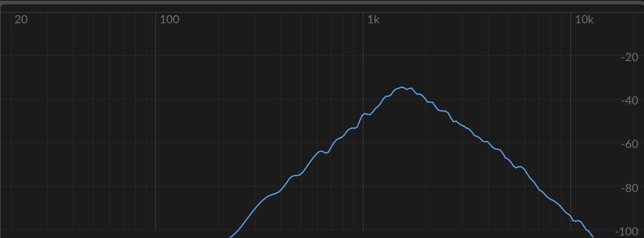
Task: Select the -60 dB scale label
Action: pos(630,144)
